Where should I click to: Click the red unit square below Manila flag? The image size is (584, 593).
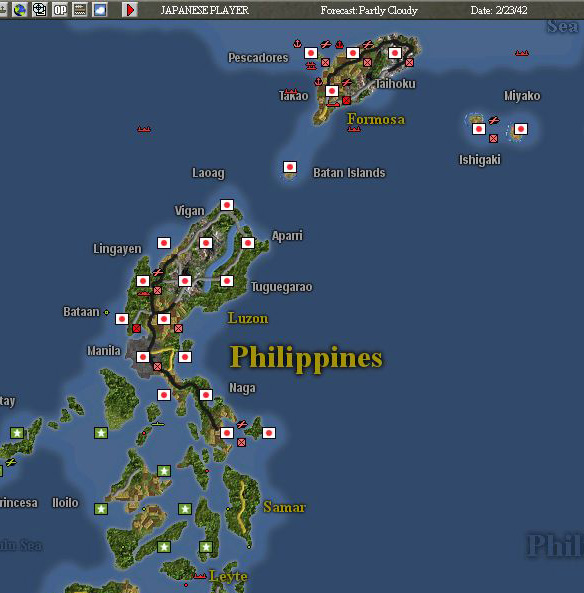tap(157, 366)
